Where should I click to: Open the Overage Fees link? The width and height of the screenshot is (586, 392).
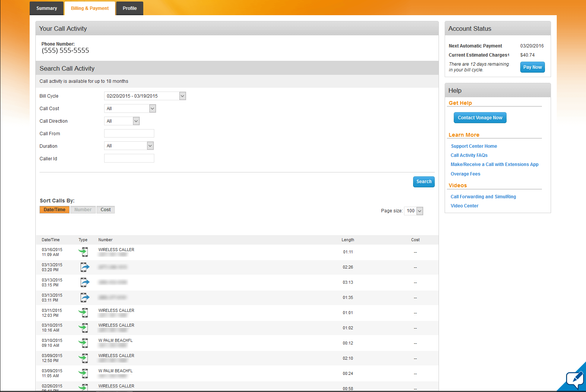click(x=466, y=174)
